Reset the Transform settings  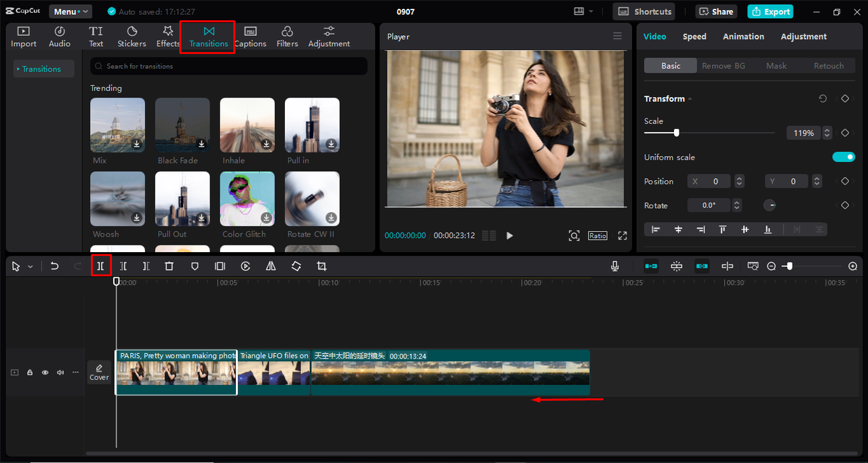coord(823,98)
